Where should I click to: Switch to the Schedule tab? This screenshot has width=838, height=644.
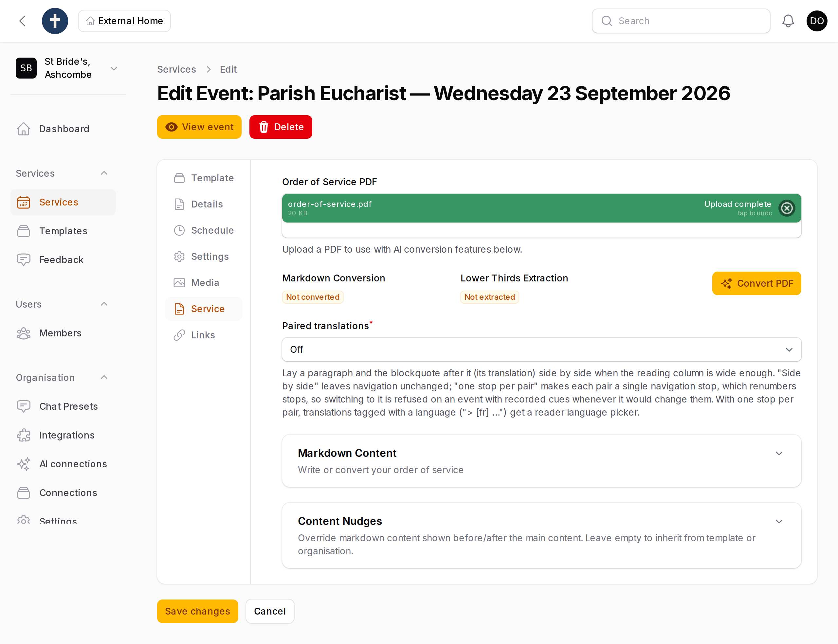tap(204, 230)
